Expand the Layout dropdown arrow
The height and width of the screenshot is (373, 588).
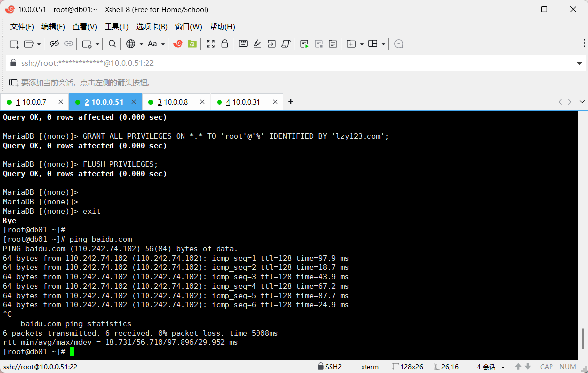coord(383,44)
